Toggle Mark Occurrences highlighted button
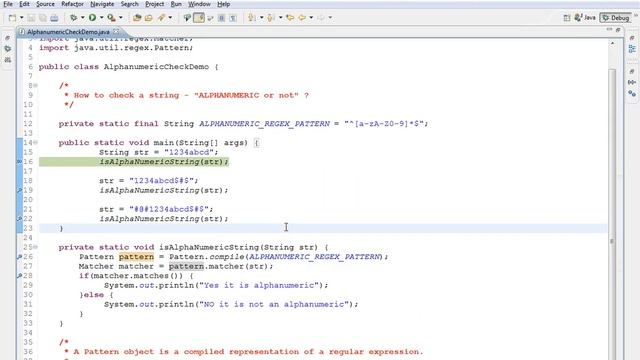The width and height of the screenshot is (640, 360). click(x=199, y=18)
